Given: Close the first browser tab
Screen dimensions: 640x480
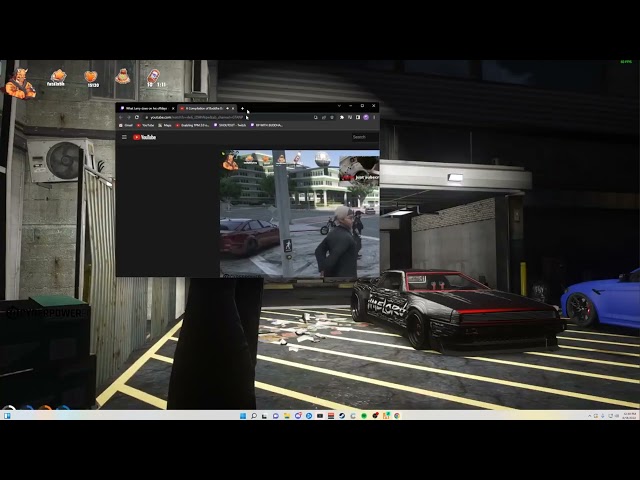Looking at the screenshot, I should coord(173,109).
